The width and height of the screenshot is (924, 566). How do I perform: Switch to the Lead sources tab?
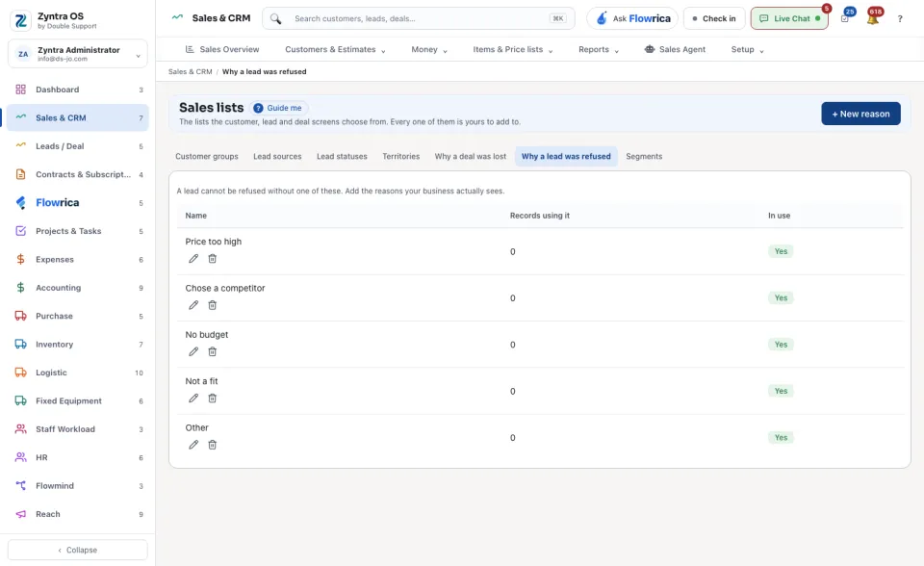pyautogui.click(x=277, y=156)
